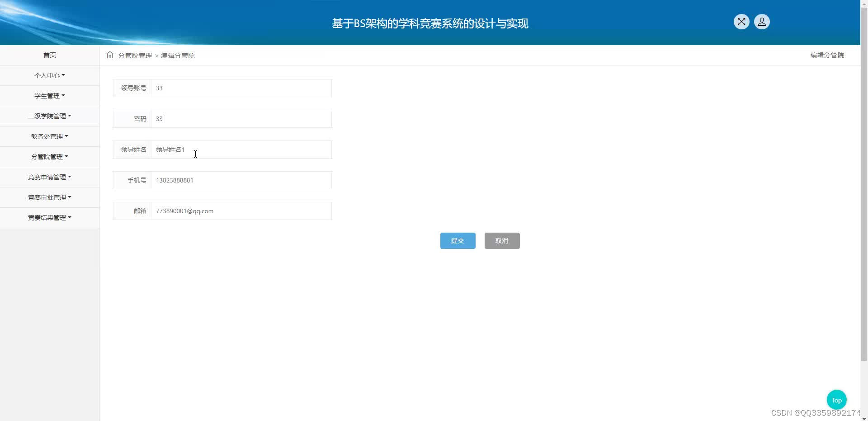Click 分管院管理 breadcrumb link
This screenshot has width=868, height=421.
coord(135,56)
